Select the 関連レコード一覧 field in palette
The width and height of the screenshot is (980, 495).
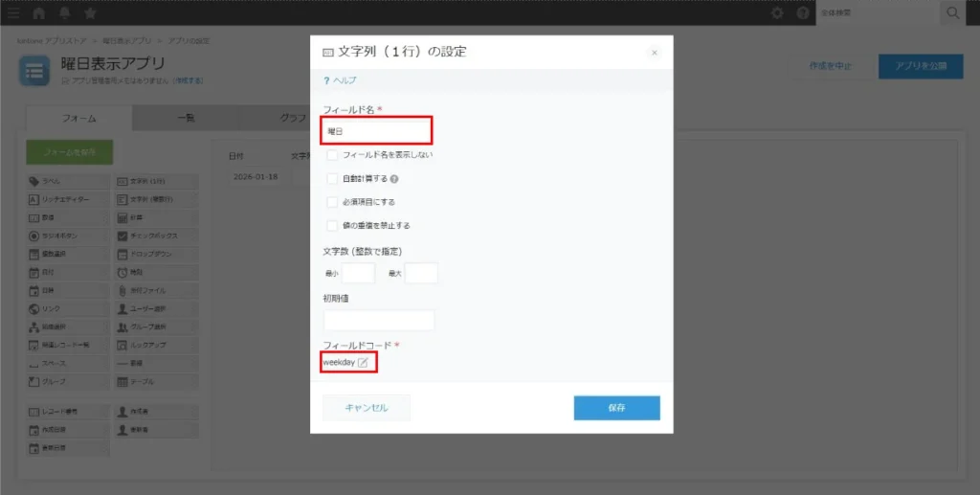68,345
